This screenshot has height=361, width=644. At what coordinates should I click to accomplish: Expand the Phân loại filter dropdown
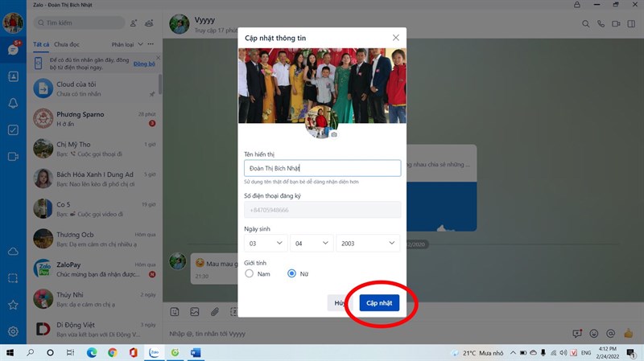(127, 44)
